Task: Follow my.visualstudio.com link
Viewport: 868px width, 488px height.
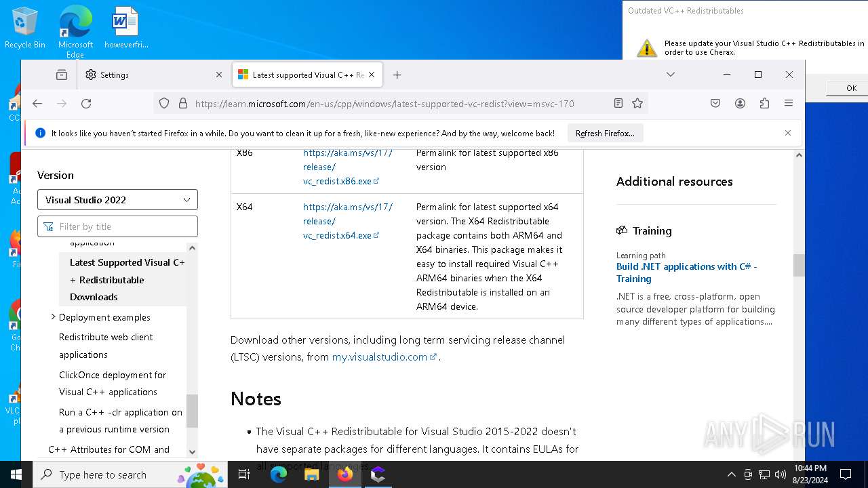Action: (x=384, y=357)
